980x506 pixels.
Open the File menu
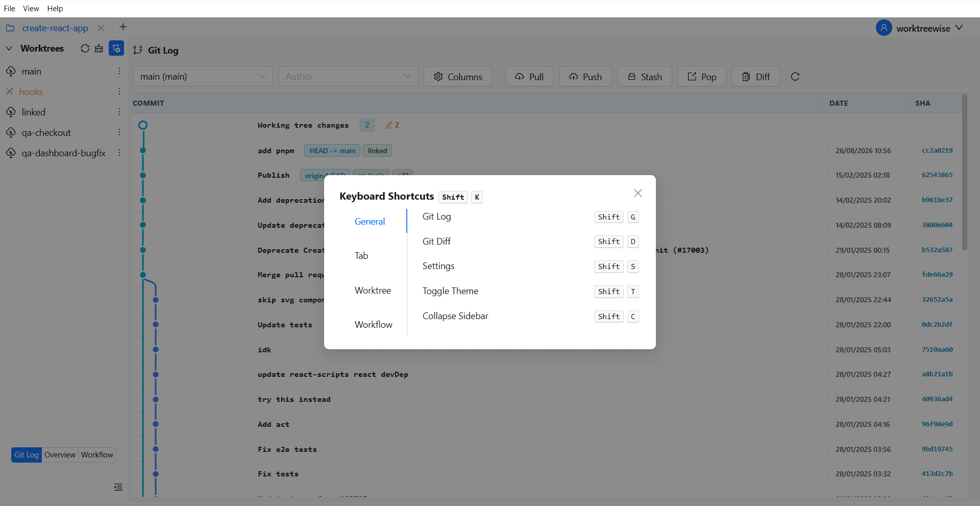coord(10,8)
